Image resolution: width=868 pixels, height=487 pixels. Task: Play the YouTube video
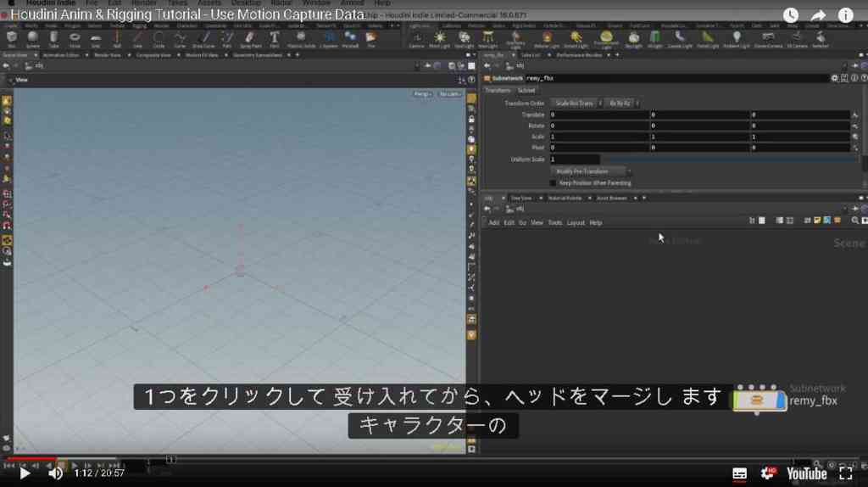[25, 473]
